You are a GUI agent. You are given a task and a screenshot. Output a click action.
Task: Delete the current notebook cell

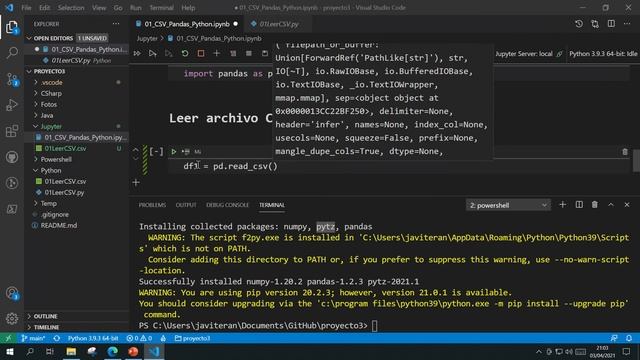625,152
